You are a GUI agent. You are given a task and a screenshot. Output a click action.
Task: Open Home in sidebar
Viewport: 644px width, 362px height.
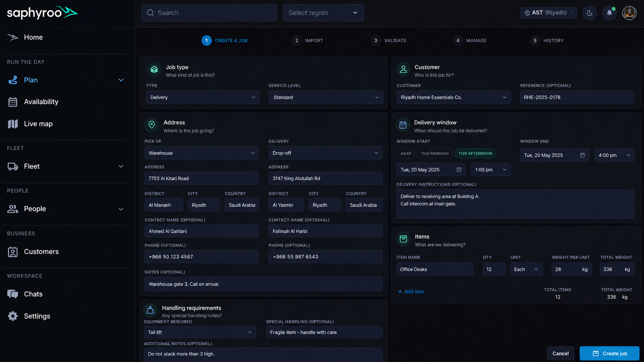pyautogui.click(x=33, y=37)
